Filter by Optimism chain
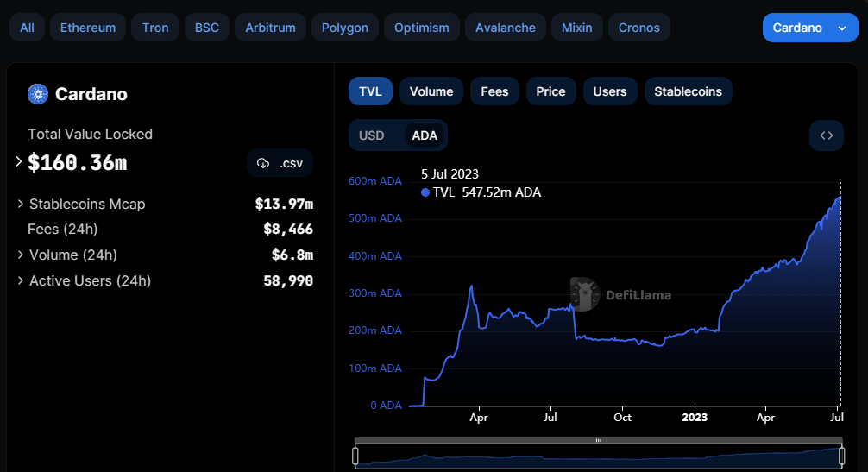 (422, 28)
